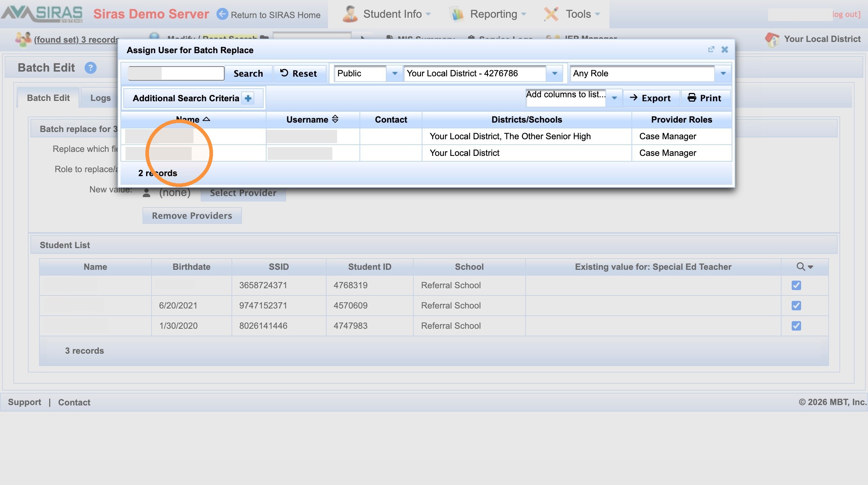Switch to the Logs tab

coord(101,98)
